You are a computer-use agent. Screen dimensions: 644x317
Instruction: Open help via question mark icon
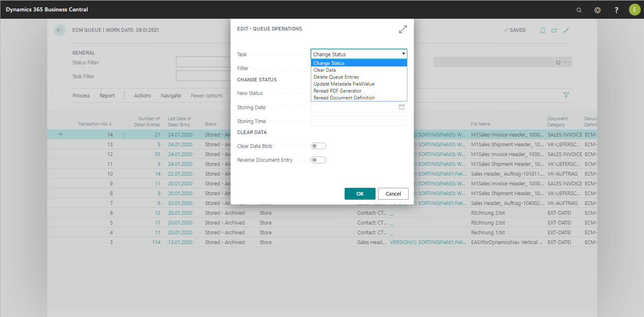click(616, 10)
